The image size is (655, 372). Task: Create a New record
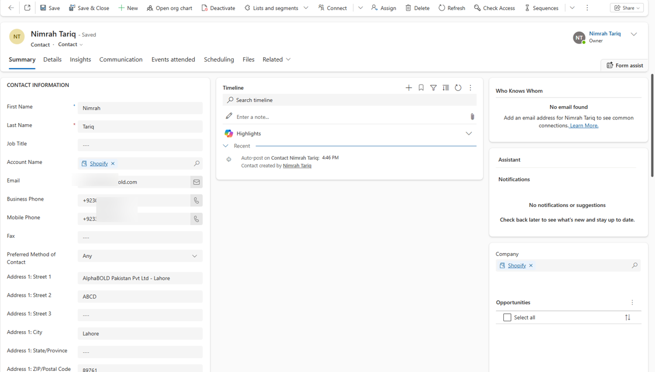(128, 8)
